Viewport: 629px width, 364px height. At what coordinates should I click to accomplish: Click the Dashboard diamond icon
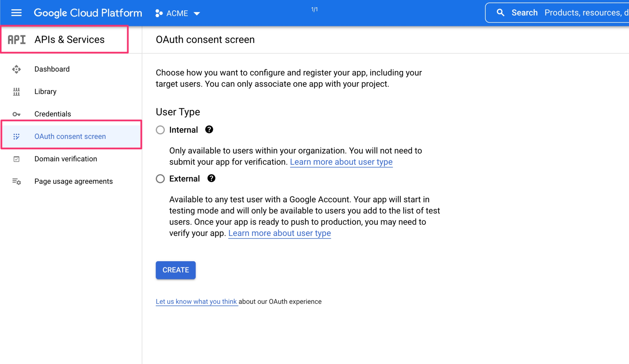16,69
